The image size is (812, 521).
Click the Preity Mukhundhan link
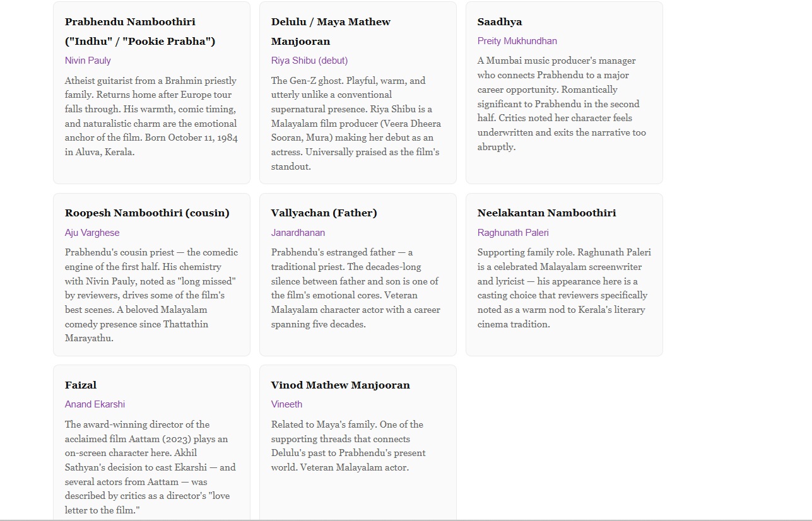click(x=517, y=41)
